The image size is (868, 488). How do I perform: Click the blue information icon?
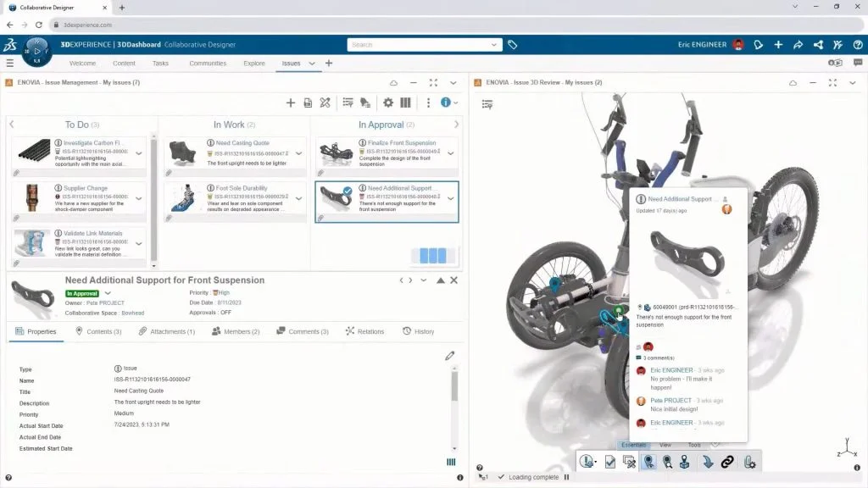pyautogui.click(x=446, y=103)
